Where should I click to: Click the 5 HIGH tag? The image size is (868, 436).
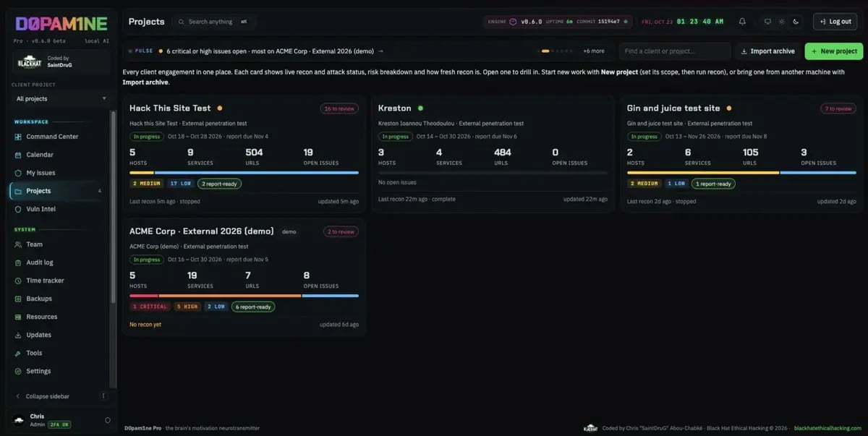pyautogui.click(x=187, y=307)
